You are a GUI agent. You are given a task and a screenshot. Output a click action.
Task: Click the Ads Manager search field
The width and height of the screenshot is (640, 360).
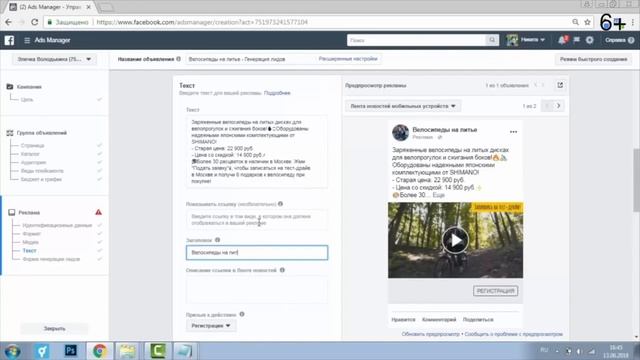click(416, 40)
